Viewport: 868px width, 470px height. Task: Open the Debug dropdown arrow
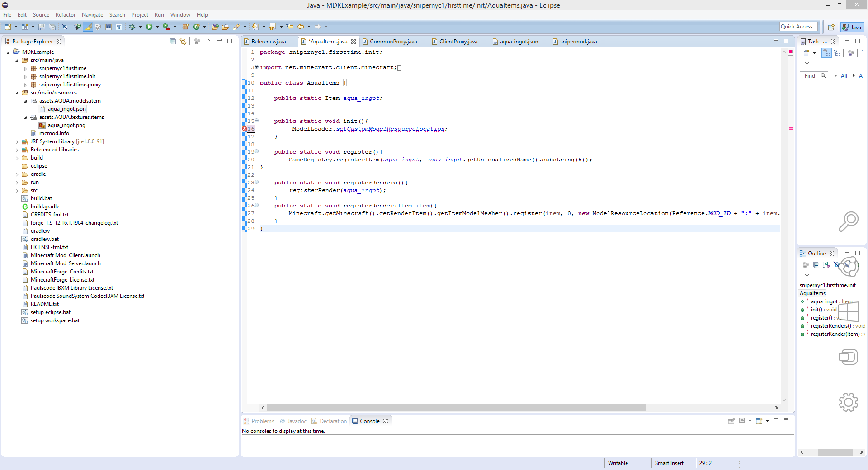pos(140,27)
